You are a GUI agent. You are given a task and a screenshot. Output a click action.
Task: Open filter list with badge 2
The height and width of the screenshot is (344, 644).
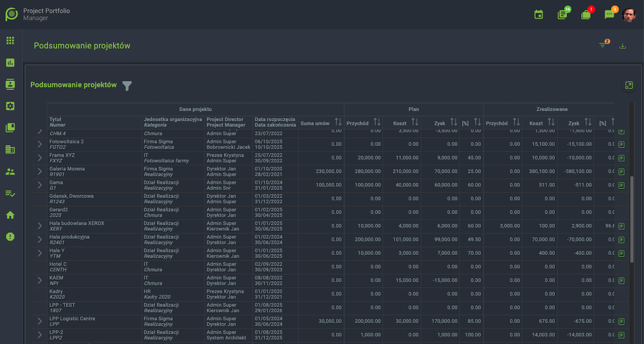coord(603,45)
